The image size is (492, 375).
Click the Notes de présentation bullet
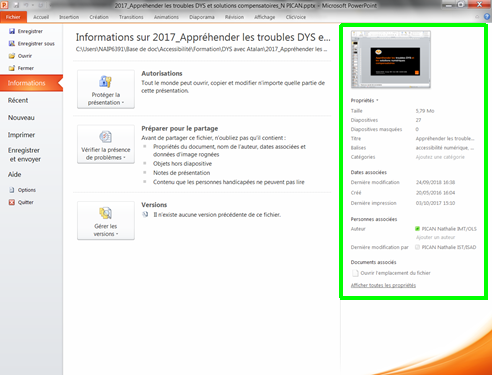(x=182, y=173)
